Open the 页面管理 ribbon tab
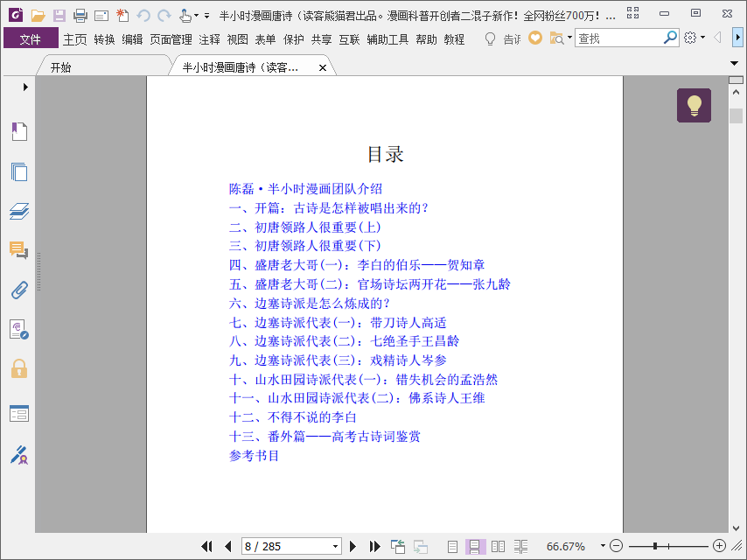 point(171,39)
